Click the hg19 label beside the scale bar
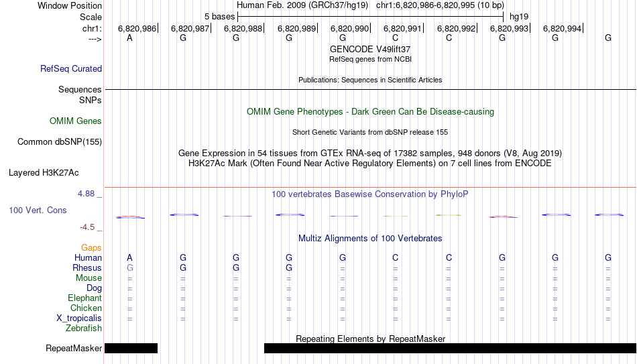 519,17
